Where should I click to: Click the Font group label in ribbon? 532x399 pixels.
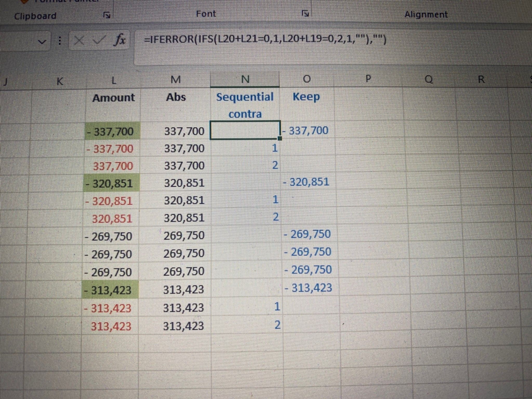[206, 14]
